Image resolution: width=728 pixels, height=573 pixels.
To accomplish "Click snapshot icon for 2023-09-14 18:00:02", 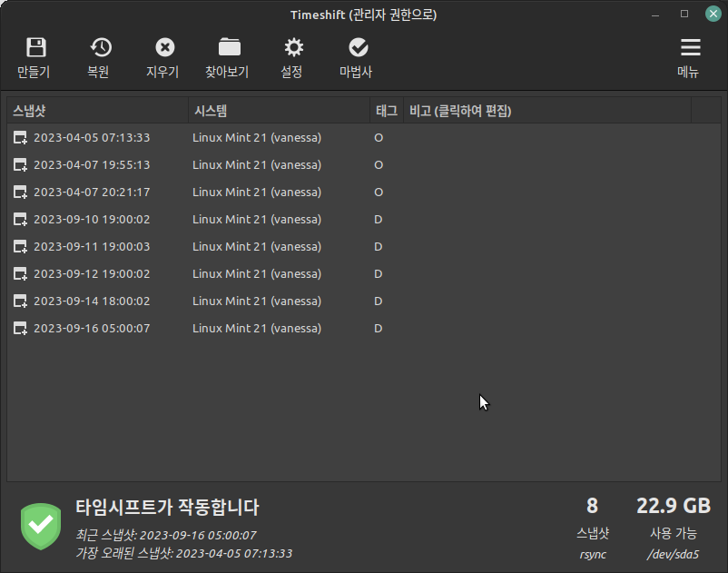I will [20, 301].
